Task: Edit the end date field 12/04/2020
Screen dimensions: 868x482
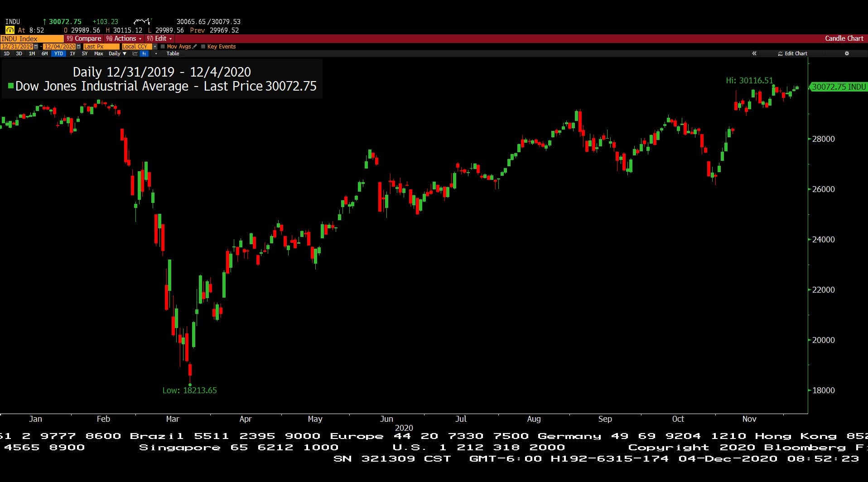Action: coord(59,47)
